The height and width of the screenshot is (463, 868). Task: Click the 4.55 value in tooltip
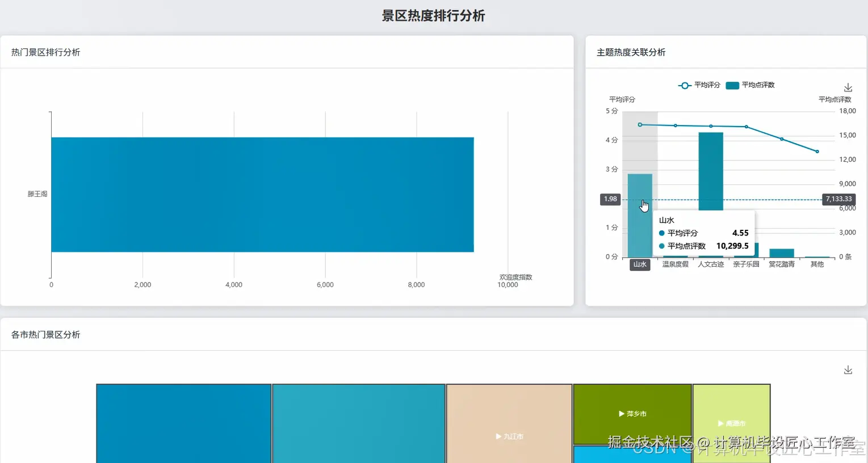point(740,233)
